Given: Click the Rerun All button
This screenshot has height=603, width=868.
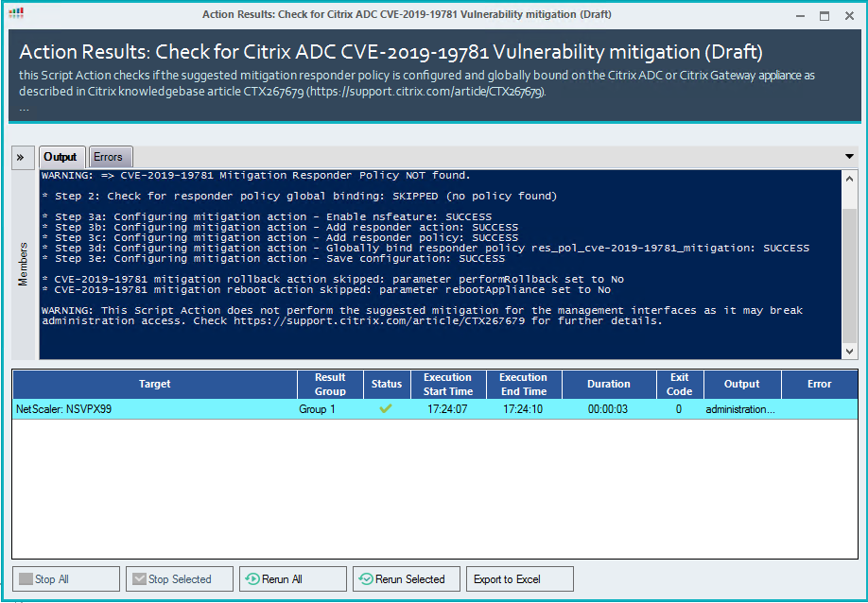Looking at the screenshot, I should pyautogui.click(x=293, y=578).
